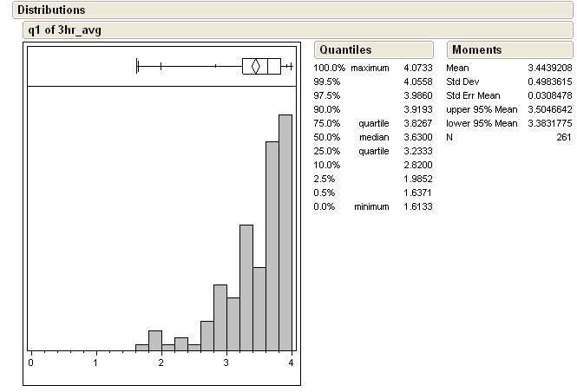Select the Std Dev row in Moments
The height and width of the screenshot is (392, 577).
[x=508, y=82]
